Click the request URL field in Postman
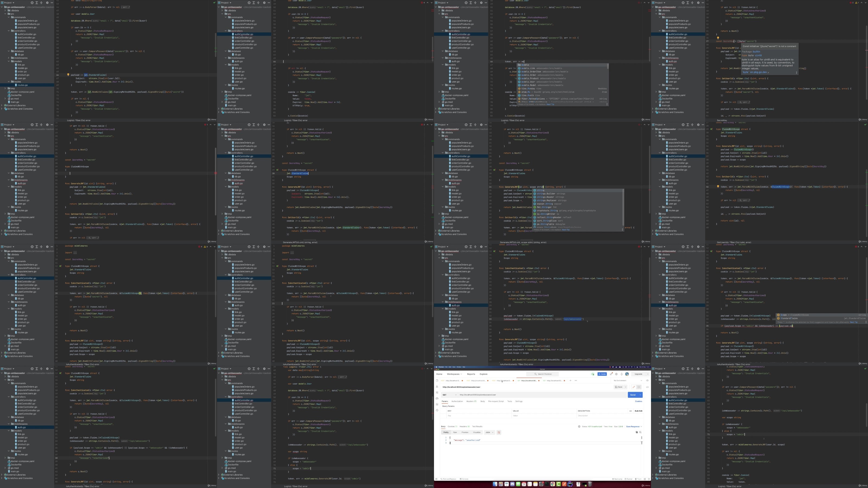Screen dimensions: 868x488 542,395
